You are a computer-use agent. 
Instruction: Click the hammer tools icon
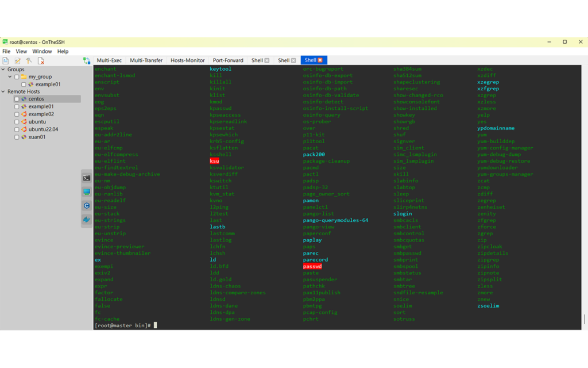(29, 60)
